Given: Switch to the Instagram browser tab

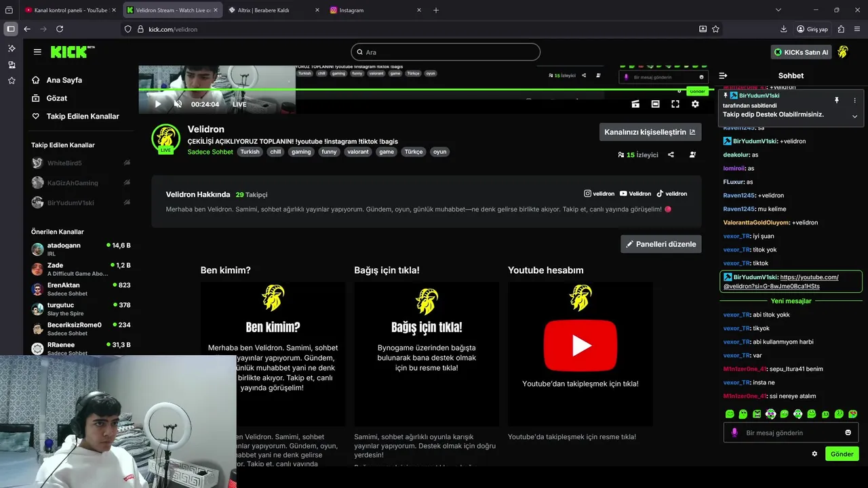Looking at the screenshot, I should [375, 10].
